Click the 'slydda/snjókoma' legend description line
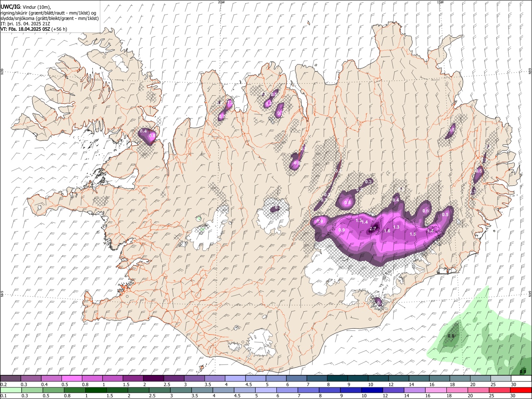Screen dimensions: 532x399 (49, 18)
